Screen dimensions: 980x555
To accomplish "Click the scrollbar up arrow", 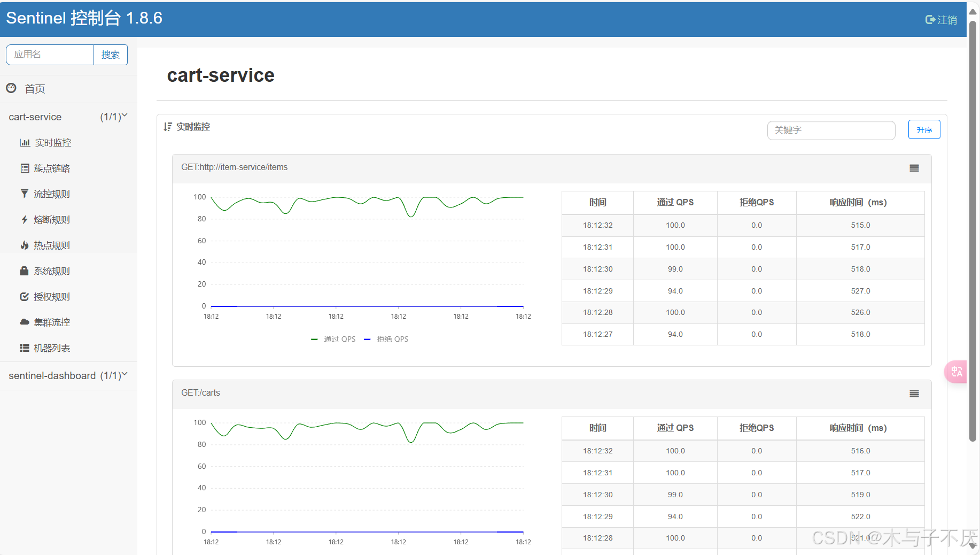I will click(x=973, y=12).
